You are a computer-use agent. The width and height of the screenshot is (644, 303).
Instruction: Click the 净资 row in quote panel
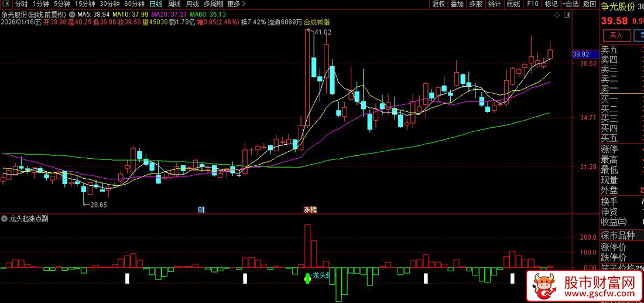coord(622,212)
